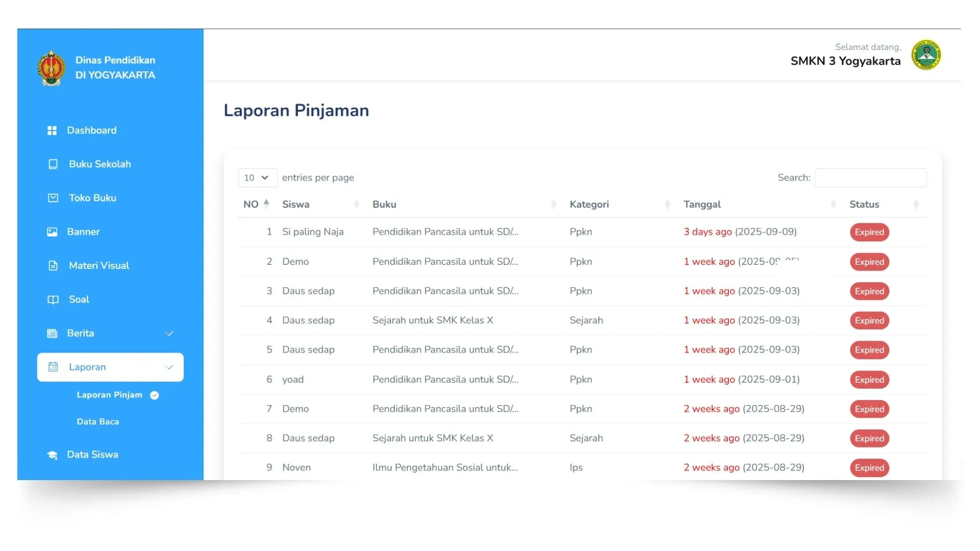Open the truncated book title for yoad

tap(445, 379)
